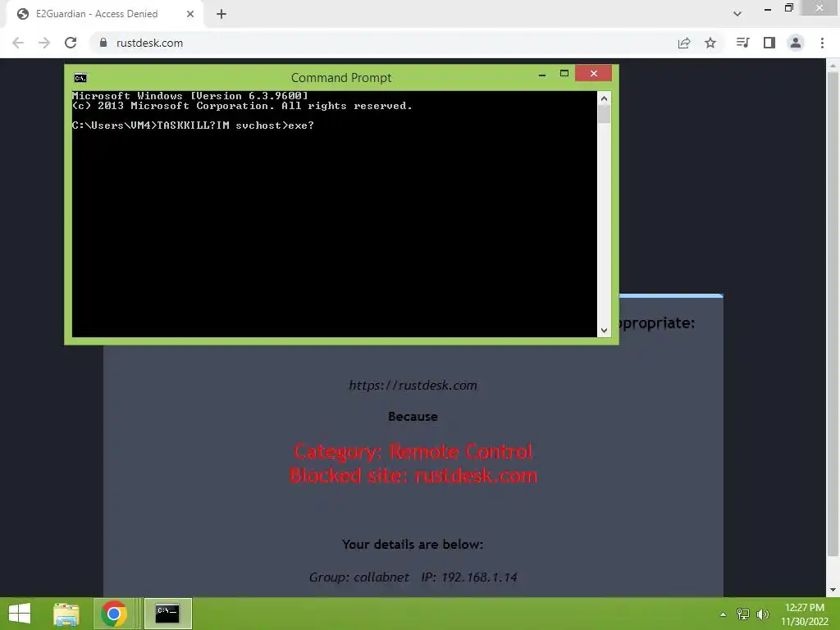Open Chrome side panel icon
The image size is (840, 630).
769,43
